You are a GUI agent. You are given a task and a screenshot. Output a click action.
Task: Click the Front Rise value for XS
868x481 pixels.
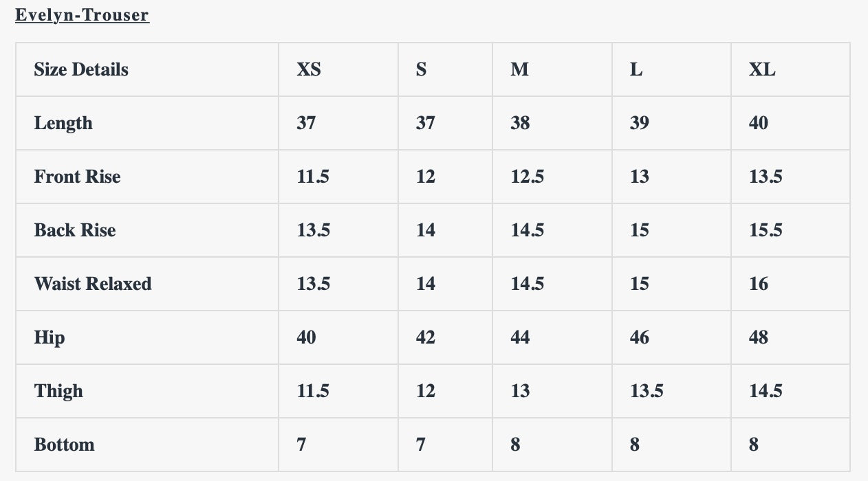[x=313, y=177]
